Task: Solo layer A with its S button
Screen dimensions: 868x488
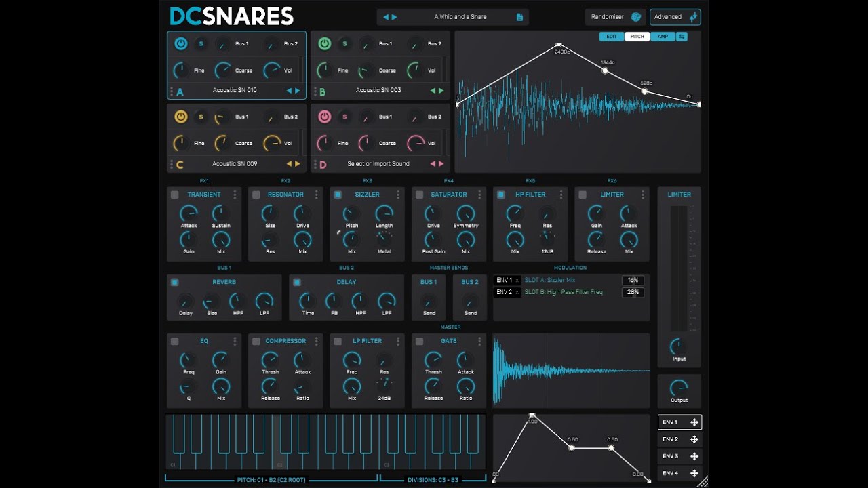Action: (201, 44)
